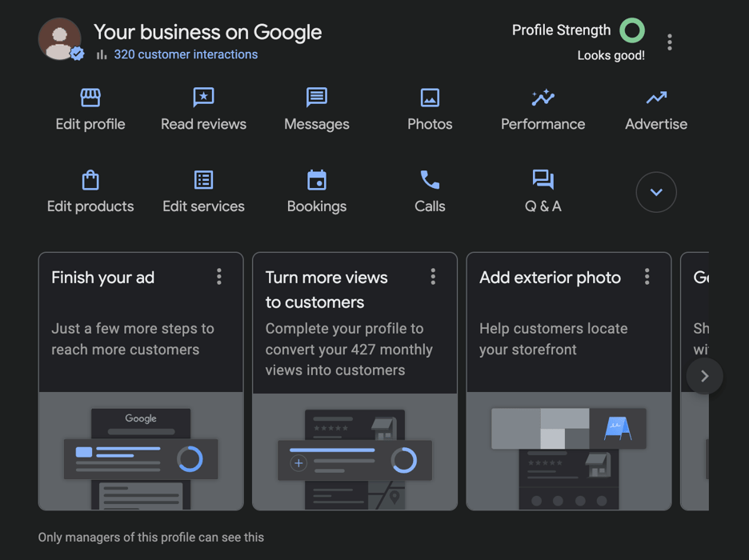749x560 pixels.
Task: Click Only managers of this profile notice
Action: click(151, 538)
